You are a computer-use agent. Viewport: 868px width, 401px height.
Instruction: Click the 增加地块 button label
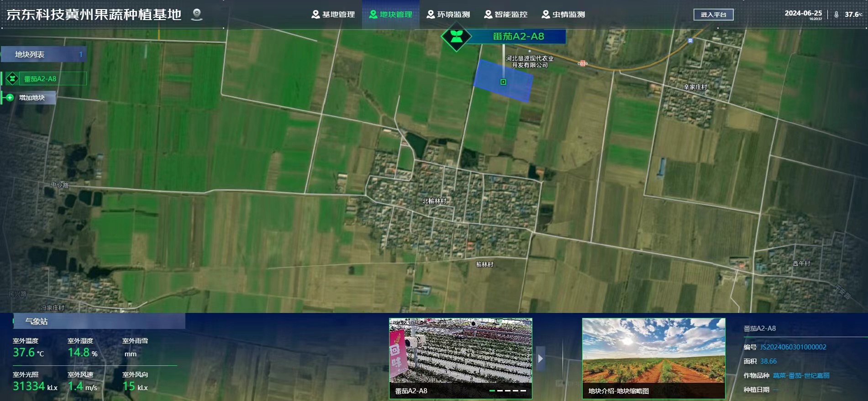pyautogui.click(x=32, y=98)
